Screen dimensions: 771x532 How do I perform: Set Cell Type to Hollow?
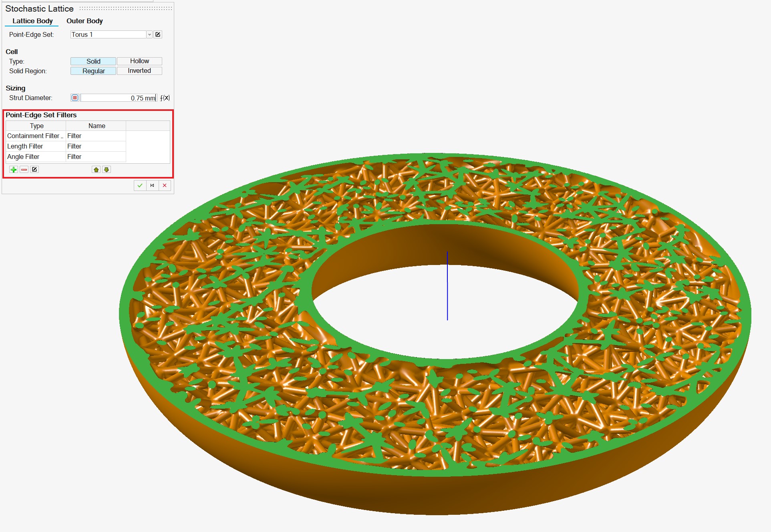[139, 61]
